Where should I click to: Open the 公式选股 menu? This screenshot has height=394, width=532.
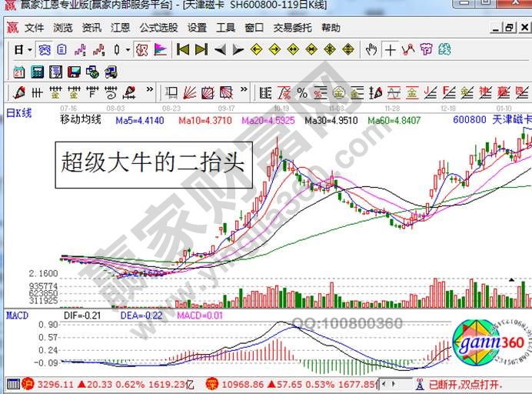click(x=158, y=28)
